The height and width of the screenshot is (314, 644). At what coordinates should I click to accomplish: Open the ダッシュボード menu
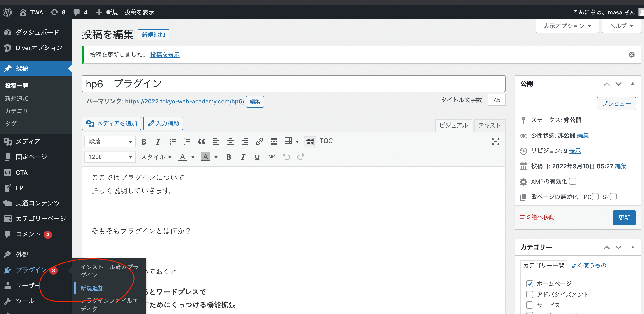pyautogui.click(x=36, y=32)
